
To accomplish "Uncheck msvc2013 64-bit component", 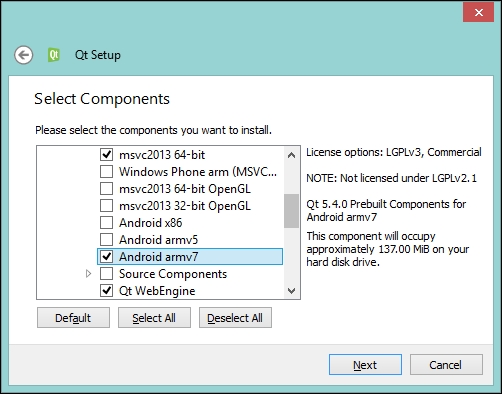I will (x=106, y=155).
